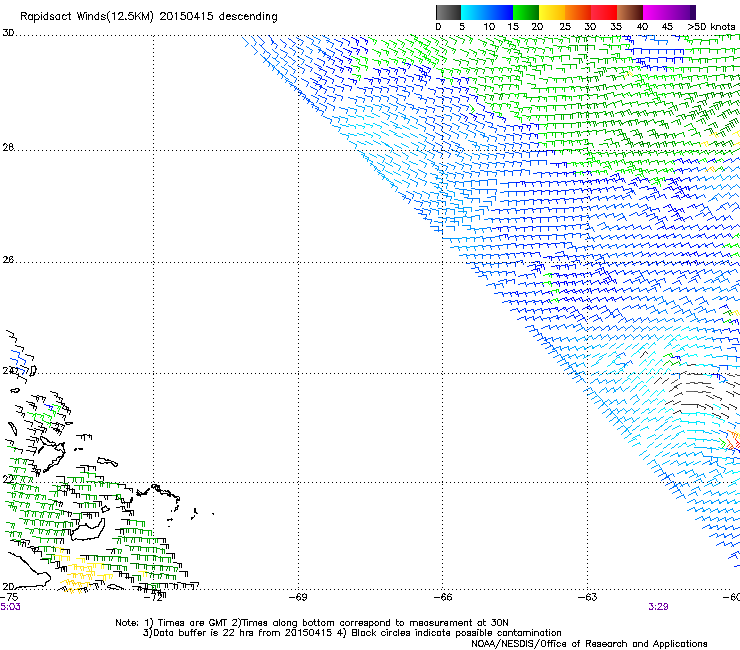Click the 30 latitude axis label
This screenshot has width=740, height=650.
8,33
